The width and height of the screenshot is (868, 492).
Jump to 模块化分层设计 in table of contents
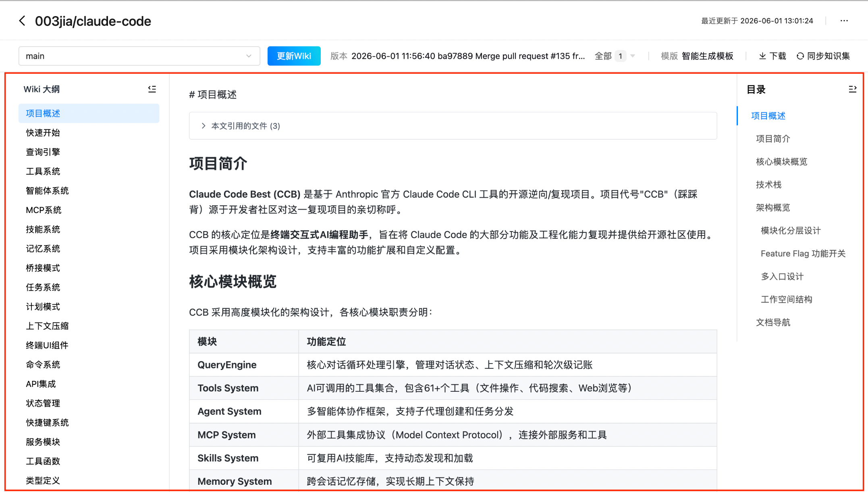791,231
